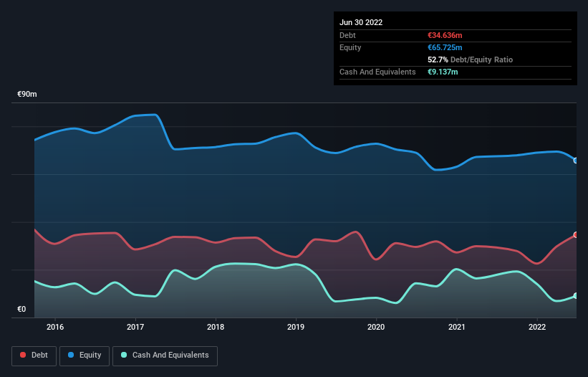Viewport: 588px width, 377px height.
Task: Toggle the Debt series legend button
Action: (x=34, y=355)
